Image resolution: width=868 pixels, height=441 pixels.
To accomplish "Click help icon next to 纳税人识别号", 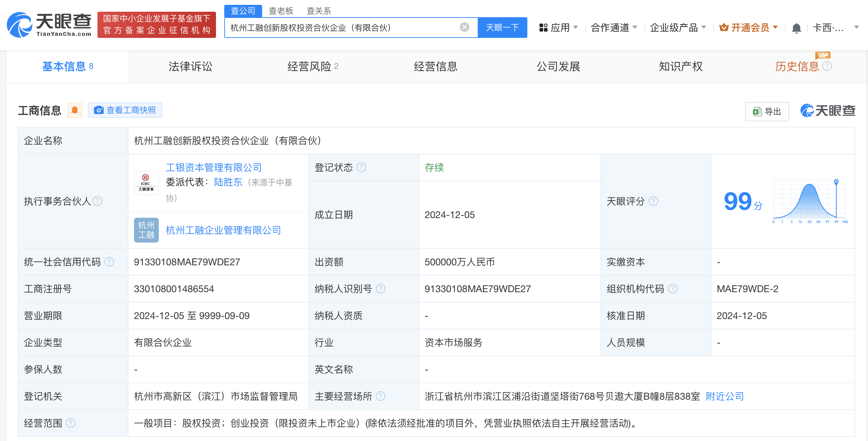I will click(381, 289).
